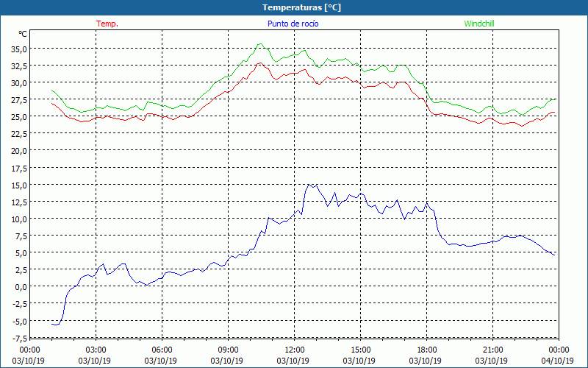Click the 25,0 y-axis value
Viewport: 588px width, 368px height.
coord(19,117)
